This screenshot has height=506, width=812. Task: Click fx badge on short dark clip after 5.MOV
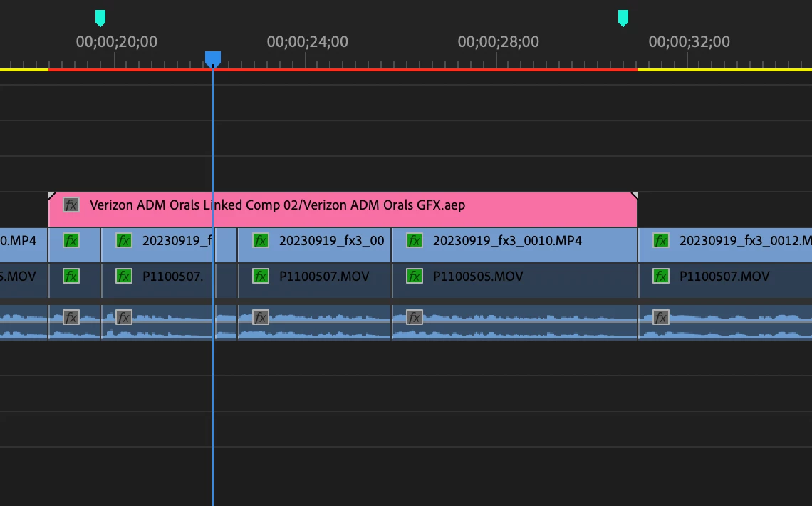pyautogui.click(x=71, y=276)
